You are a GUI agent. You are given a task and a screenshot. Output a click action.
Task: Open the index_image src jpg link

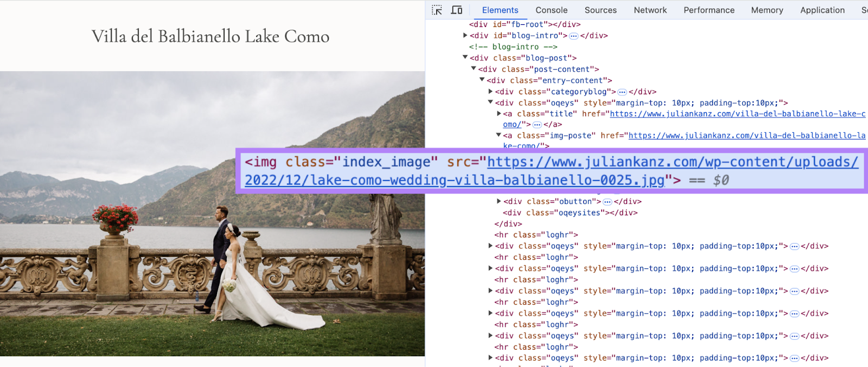[673, 162]
